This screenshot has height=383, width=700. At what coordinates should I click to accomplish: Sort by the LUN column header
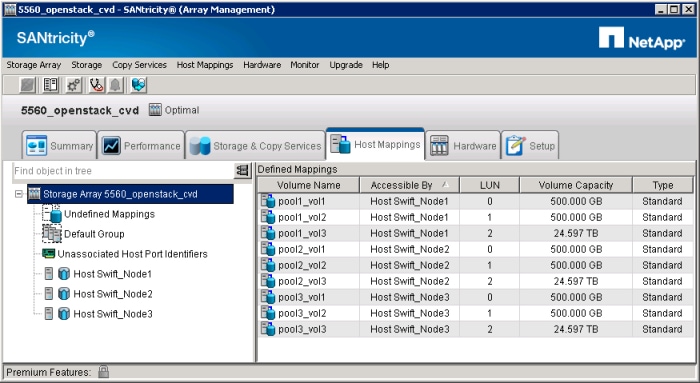(490, 185)
